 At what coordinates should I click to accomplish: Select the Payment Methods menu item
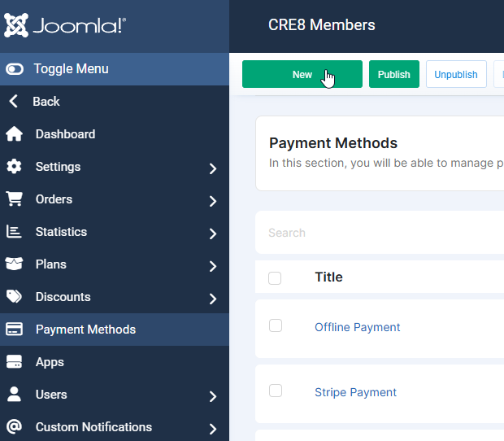click(x=115, y=330)
